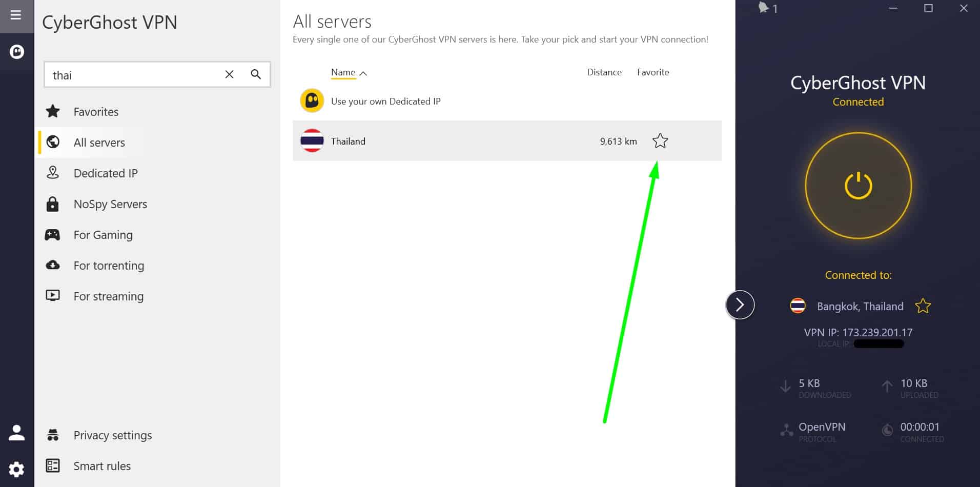980x487 pixels.
Task: Click the Privacy settings spy icon
Action: [x=53, y=435]
